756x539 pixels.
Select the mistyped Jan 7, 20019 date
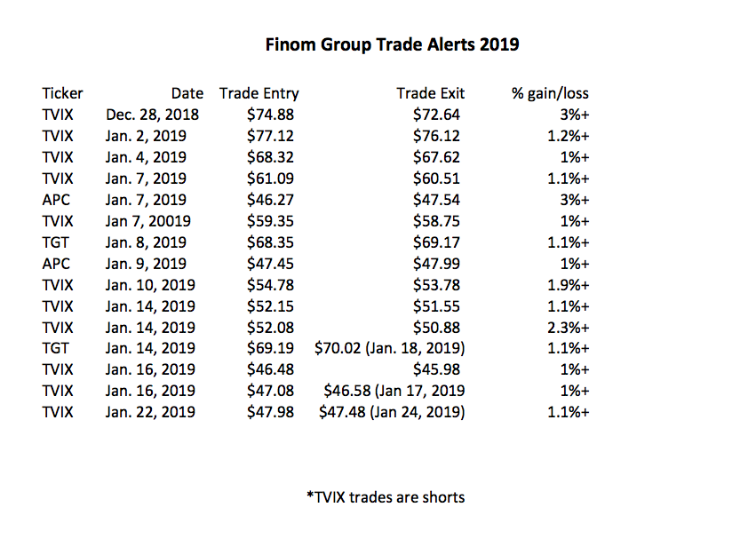tap(152, 221)
